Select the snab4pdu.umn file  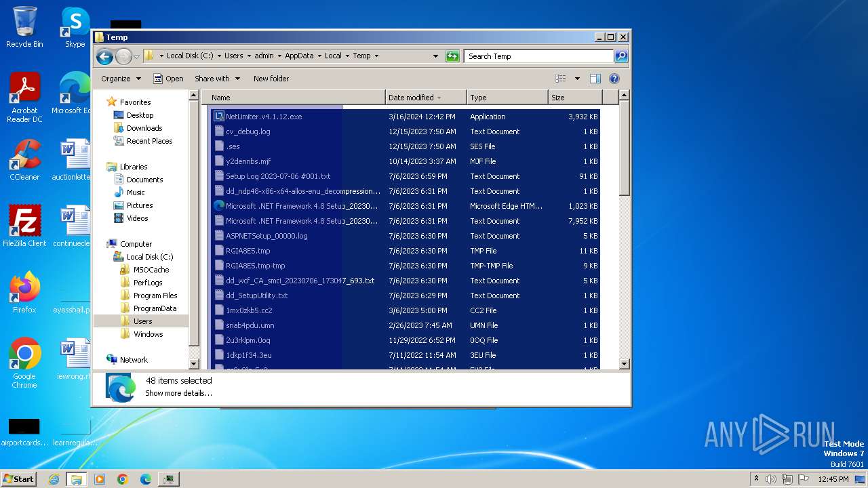tap(250, 325)
